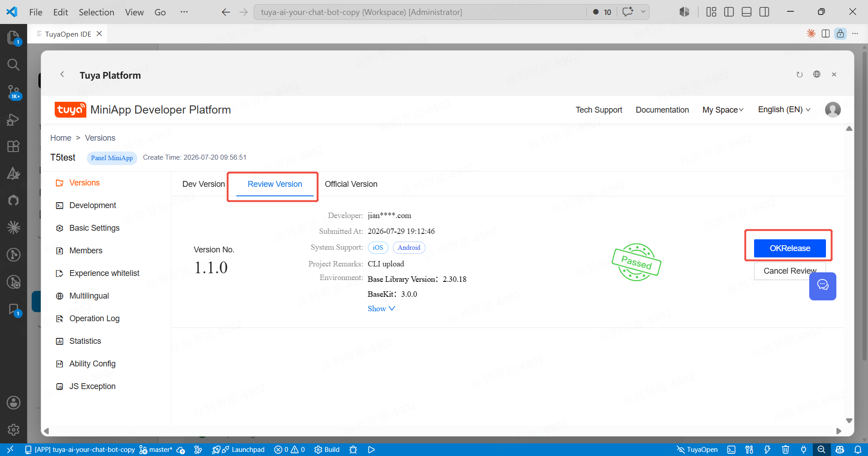Select Development in the side menu
The width and height of the screenshot is (868, 456).
[x=93, y=205]
